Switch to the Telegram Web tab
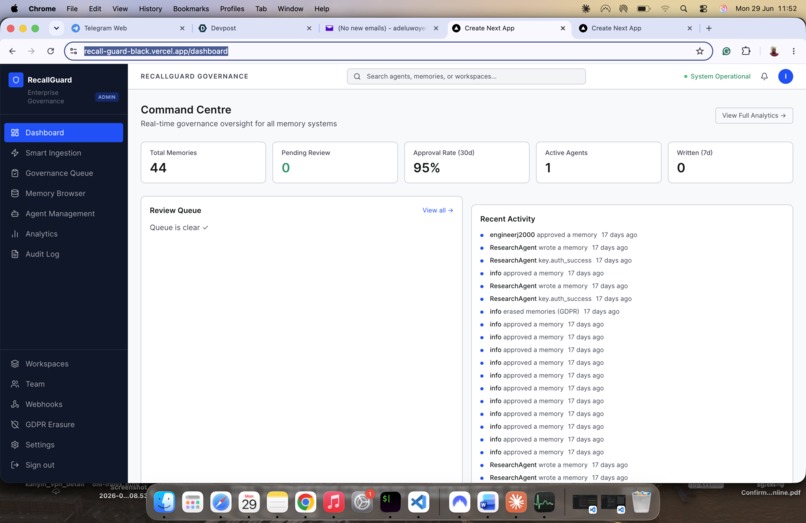The width and height of the screenshot is (806, 523). pyautogui.click(x=127, y=28)
